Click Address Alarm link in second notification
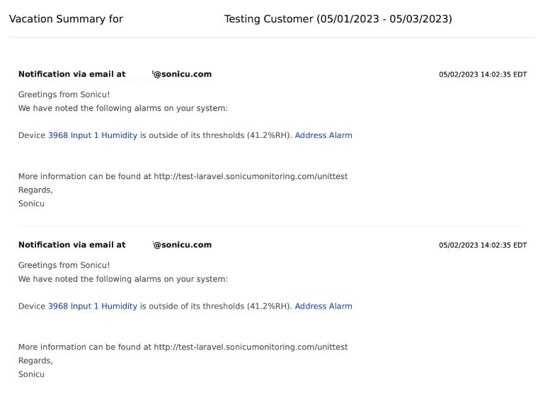Image resolution: width=545 pixels, height=397 pixels. pyautogui.click(x=323, y=306)
